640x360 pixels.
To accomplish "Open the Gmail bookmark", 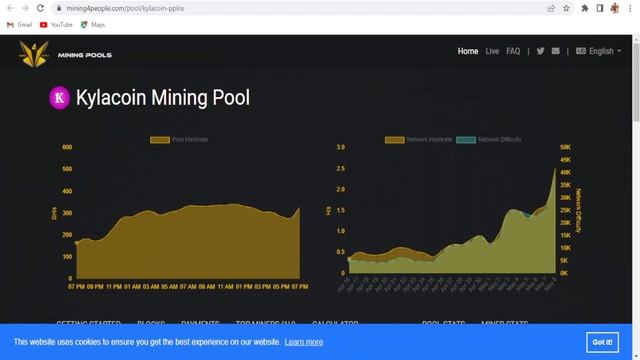I will pyautogui.click(x=20, y=25).
